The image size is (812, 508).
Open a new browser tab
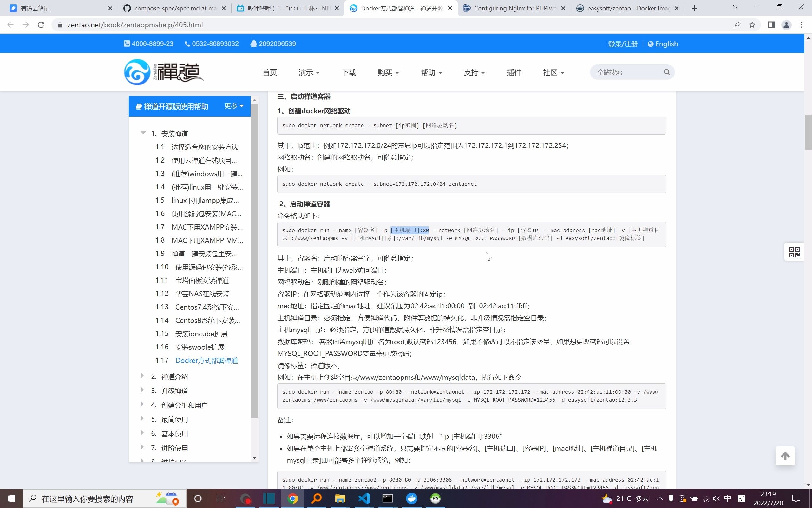tap(695, 8)
